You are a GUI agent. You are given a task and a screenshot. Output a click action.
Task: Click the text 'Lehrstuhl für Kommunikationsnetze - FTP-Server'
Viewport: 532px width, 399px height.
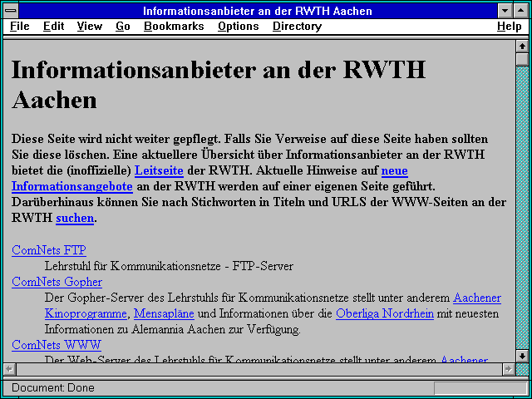(x=169, y=266)
